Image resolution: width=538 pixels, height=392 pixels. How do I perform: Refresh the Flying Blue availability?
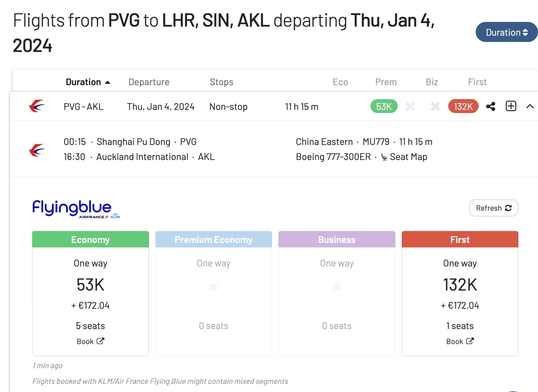494,208
